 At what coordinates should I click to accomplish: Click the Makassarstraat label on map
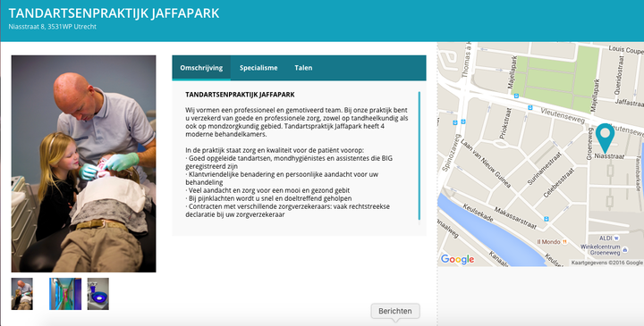pyautogui.click(x=515, y=218)
